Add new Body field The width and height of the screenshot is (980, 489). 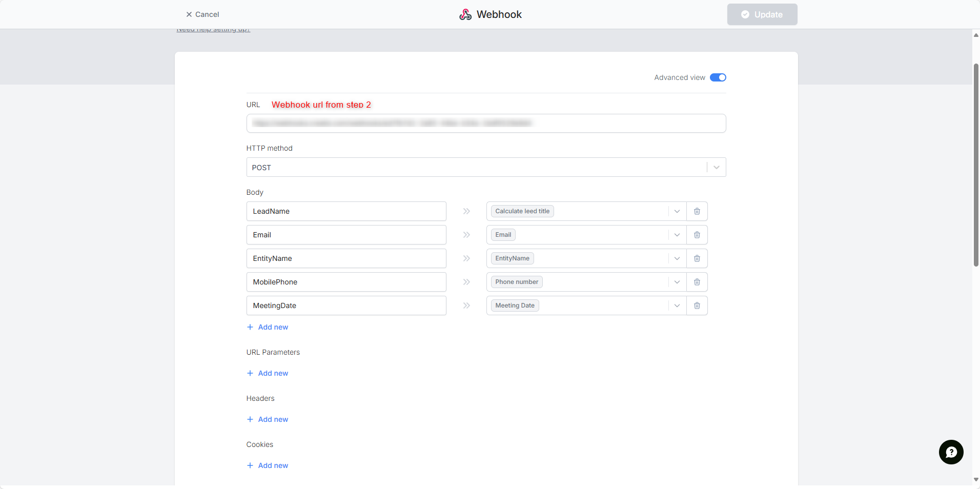268,327
